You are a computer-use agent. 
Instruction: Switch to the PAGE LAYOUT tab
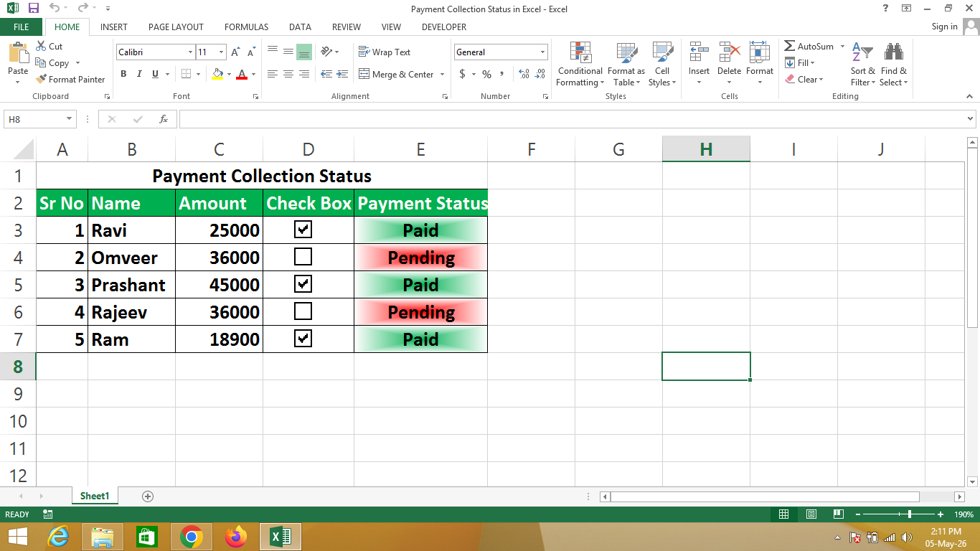176,27
